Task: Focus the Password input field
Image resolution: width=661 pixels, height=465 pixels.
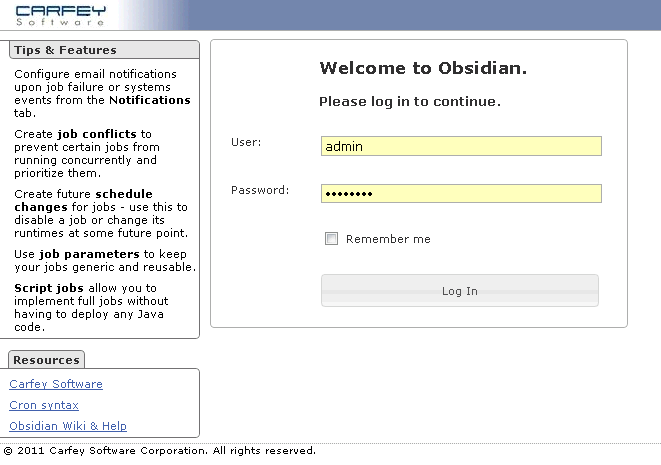Action: tap(461, 193)
